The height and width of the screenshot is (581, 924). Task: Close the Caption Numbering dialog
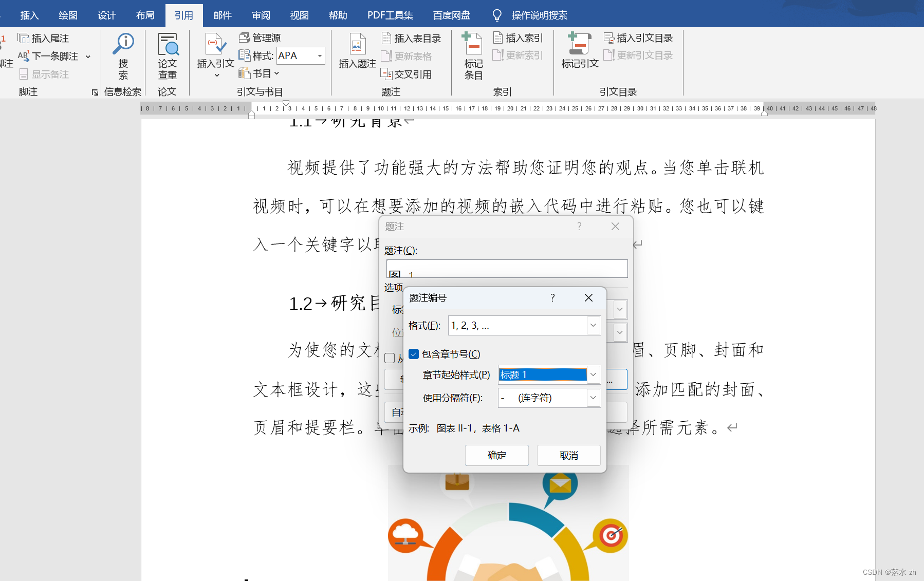(x=589, y=298)
